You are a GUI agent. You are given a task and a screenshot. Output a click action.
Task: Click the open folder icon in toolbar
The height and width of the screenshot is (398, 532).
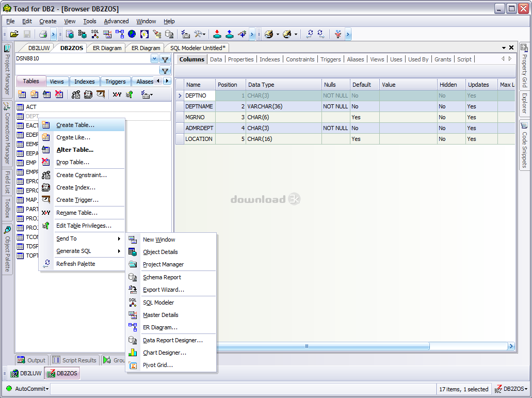tap(14, 34)
